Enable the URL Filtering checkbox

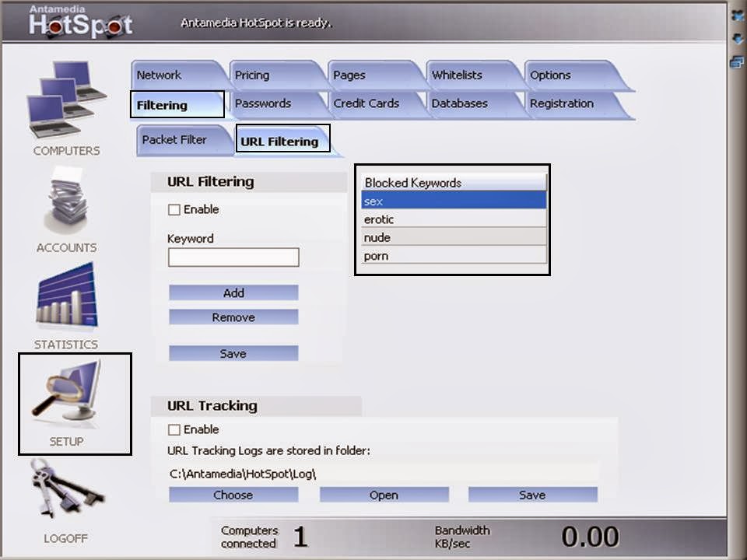(x=174, y=209)
